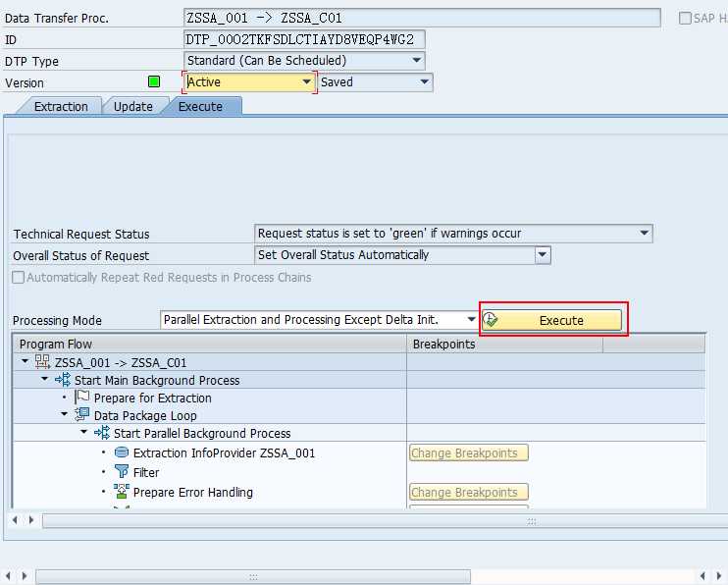Click the Extraction InfoProvider database icon
728x585 pixels.
point(122,452)
